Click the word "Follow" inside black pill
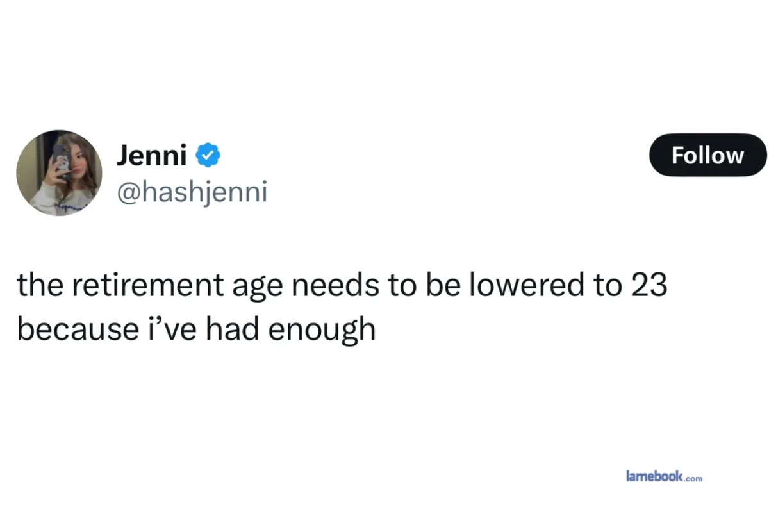Image resolution: width=769 pixels, height=532 pixels. 708,155
